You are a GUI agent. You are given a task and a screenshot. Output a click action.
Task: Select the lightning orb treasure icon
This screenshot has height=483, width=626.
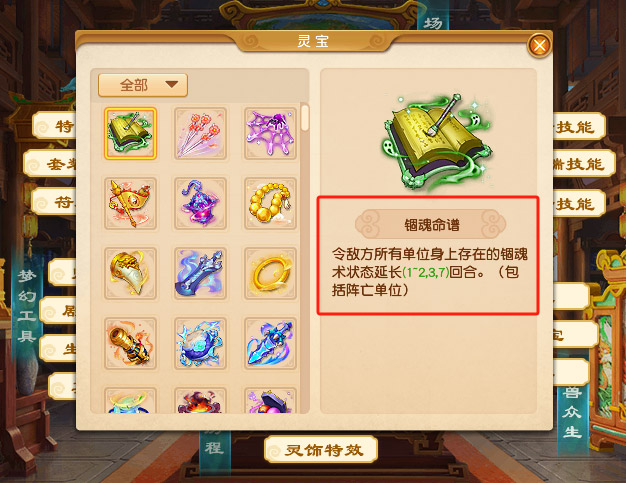(200, 343)
